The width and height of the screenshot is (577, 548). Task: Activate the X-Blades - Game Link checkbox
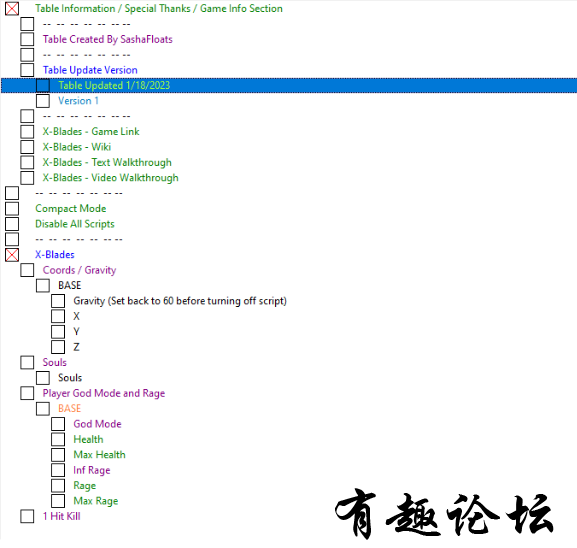(x=27, y=131)
